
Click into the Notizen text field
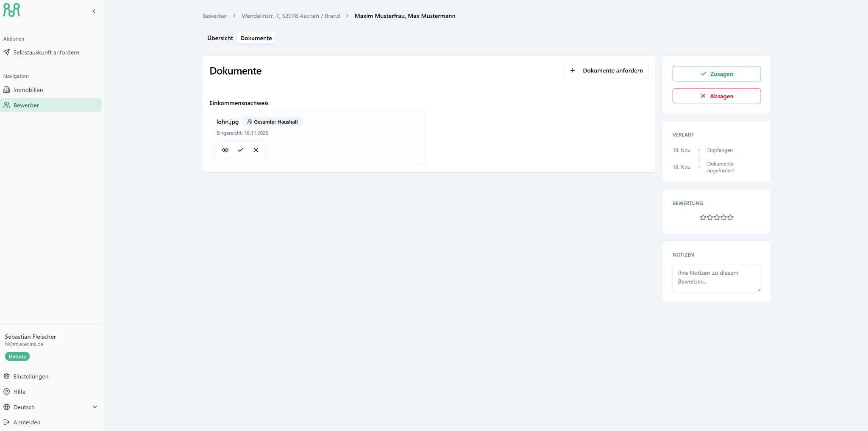click(716, 278)
